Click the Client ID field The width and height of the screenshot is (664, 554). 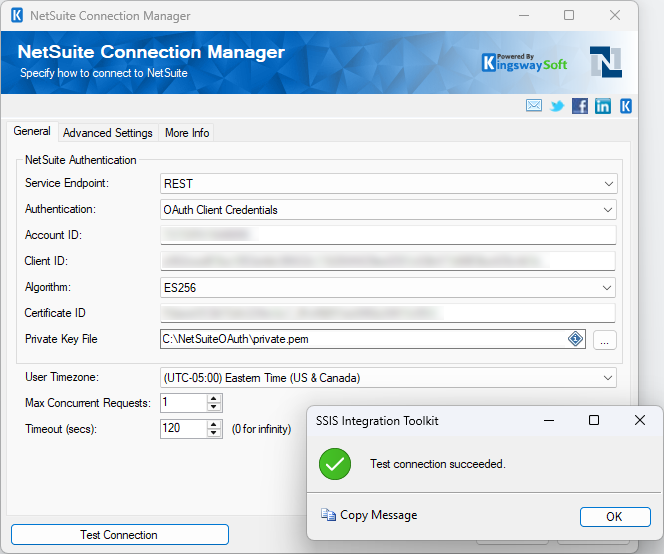pyautogui.click(x=388, y=261)
